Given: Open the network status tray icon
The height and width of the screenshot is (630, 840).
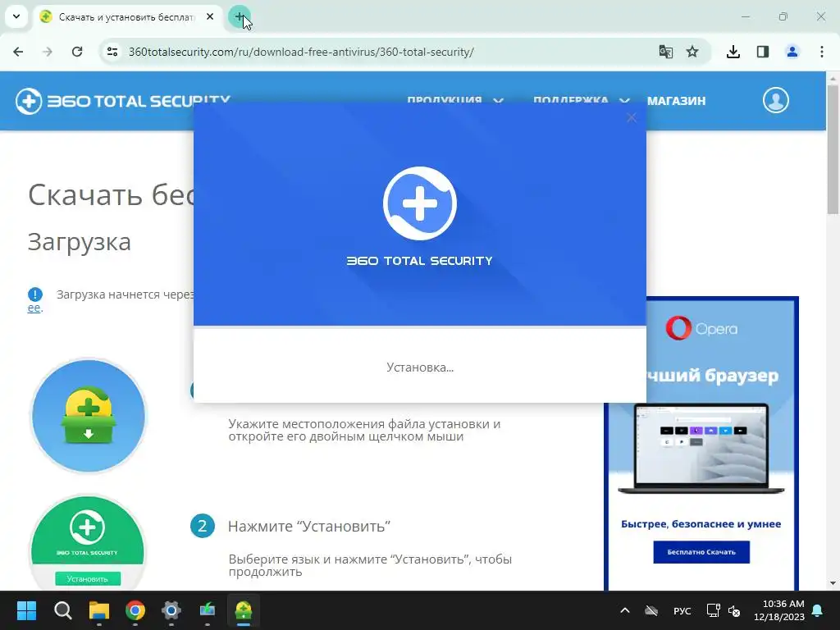Looking at the screenshot, I should coord(713,610).
